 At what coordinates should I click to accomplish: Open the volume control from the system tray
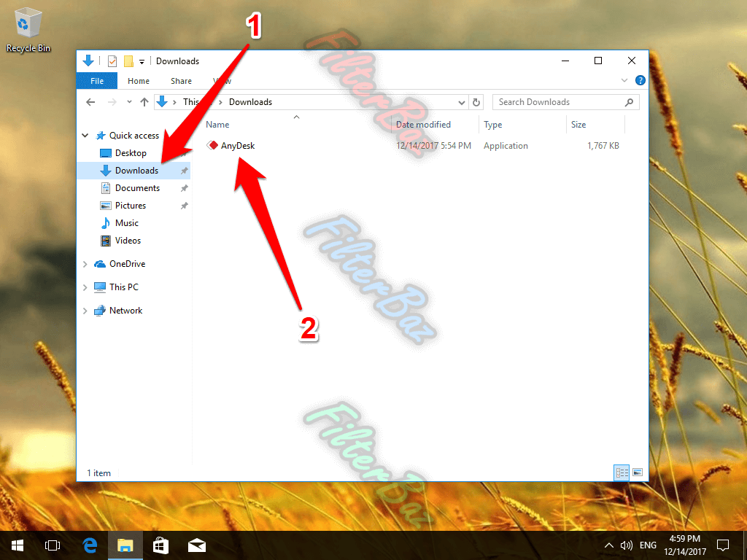(627, 545)
